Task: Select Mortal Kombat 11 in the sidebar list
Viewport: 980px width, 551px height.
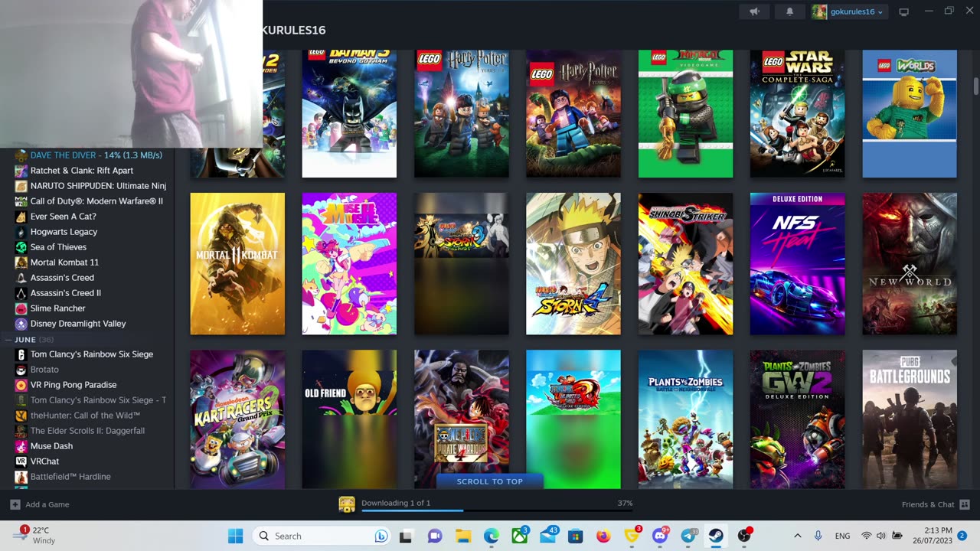Action: (x=64, y=262)
